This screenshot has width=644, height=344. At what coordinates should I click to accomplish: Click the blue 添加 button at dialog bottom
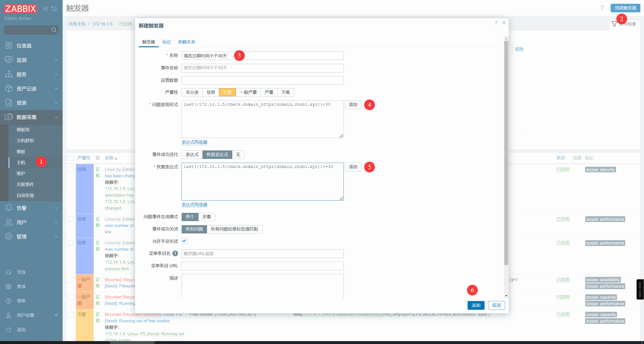tap(476, 305)
